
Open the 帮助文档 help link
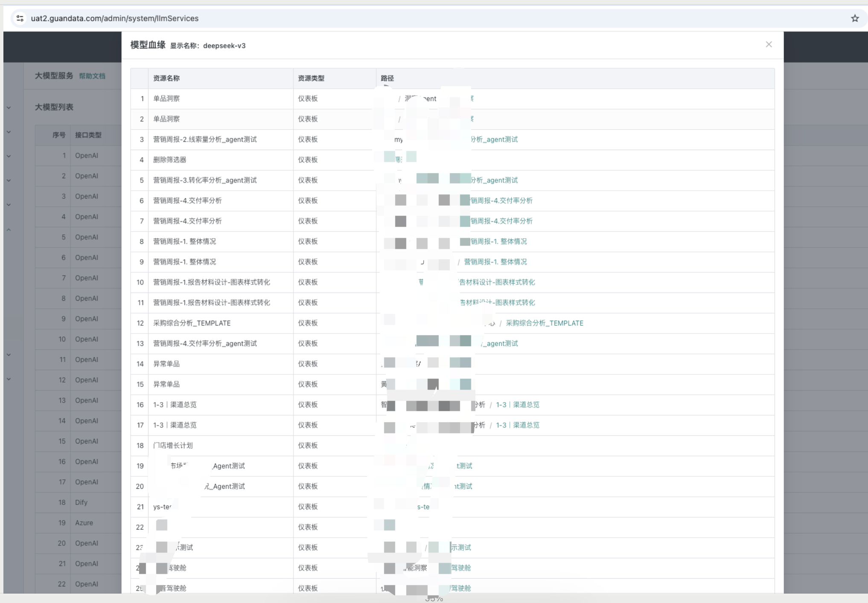[92, 76]
